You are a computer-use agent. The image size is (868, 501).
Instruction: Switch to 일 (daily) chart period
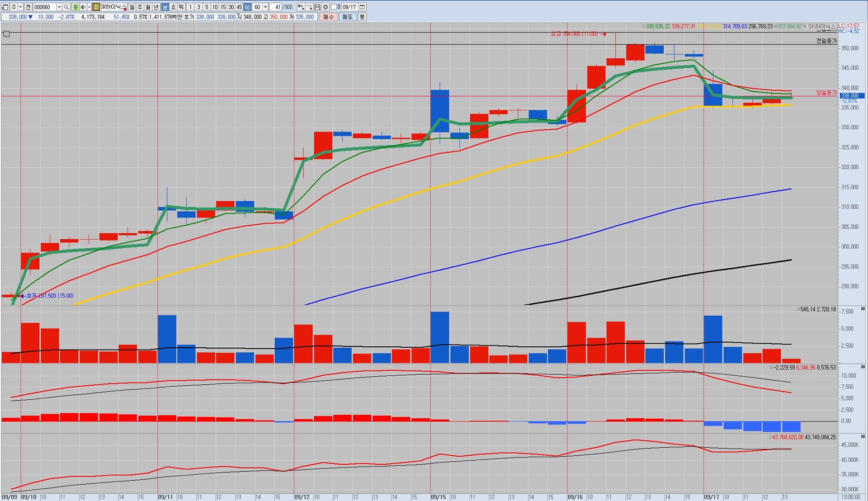(x=132, y=7)
